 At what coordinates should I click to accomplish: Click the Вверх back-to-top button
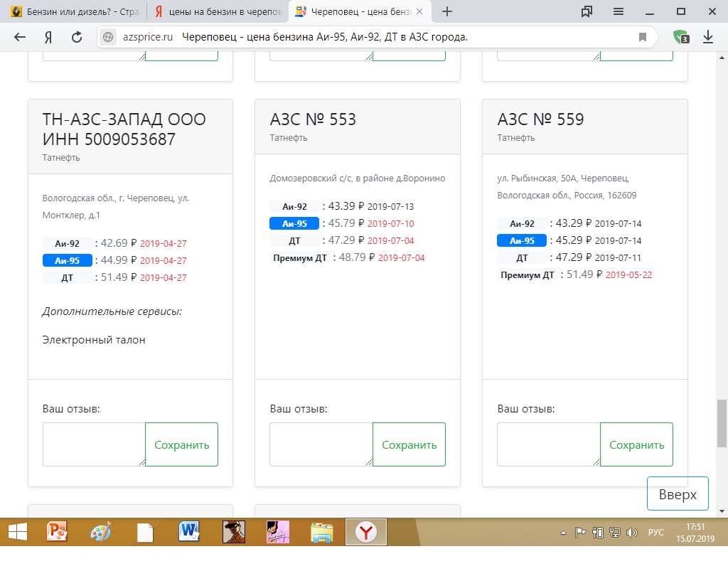[678, 494]
